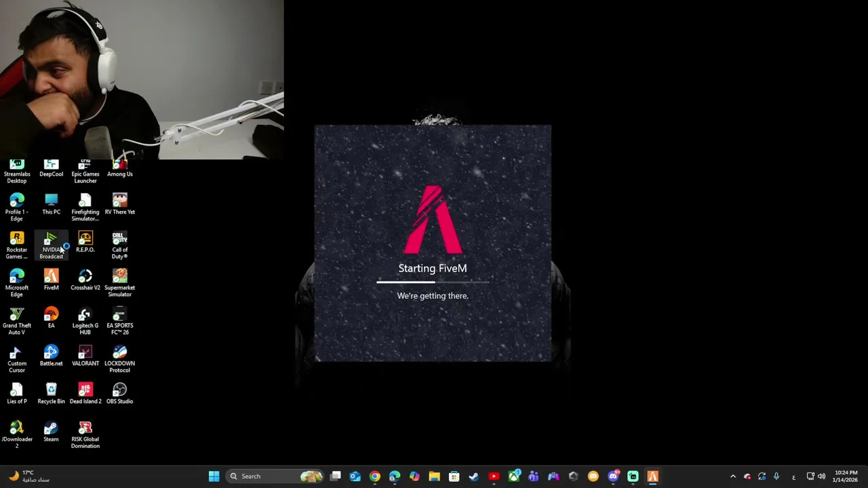Click the FiveM logo on splash
This screenshot has height=488, width=868.
pyautogui.click(x=433, y=219)
